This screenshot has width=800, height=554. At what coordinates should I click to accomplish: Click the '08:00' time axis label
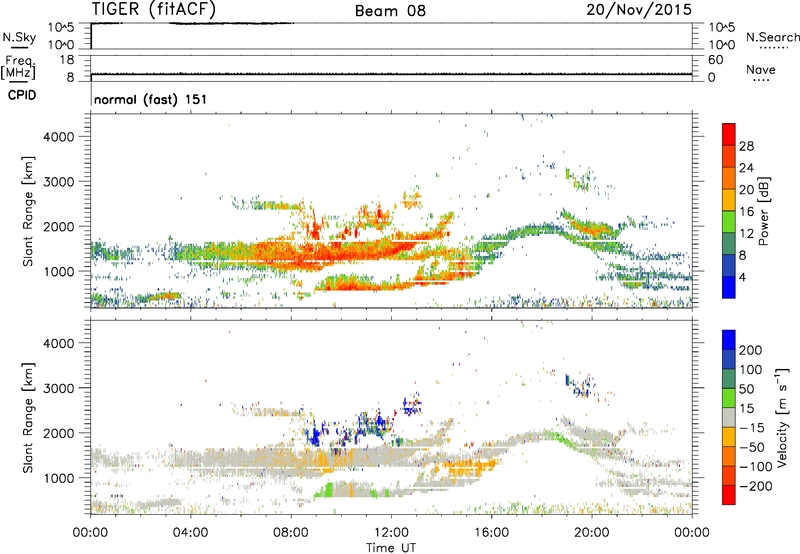point(291,533)
